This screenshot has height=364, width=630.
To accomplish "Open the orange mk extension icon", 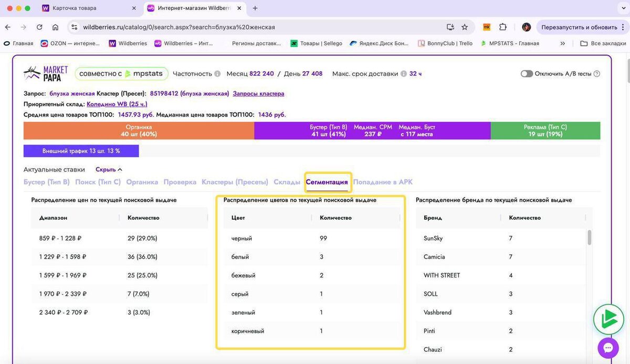I will (487, 27).
